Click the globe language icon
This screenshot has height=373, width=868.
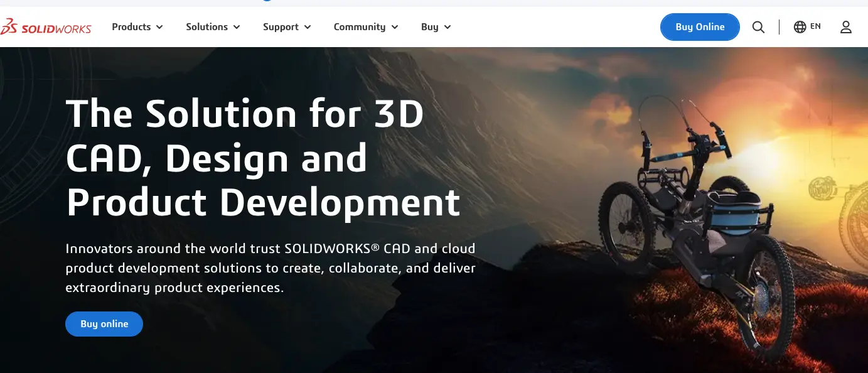[x=799, y=26]
